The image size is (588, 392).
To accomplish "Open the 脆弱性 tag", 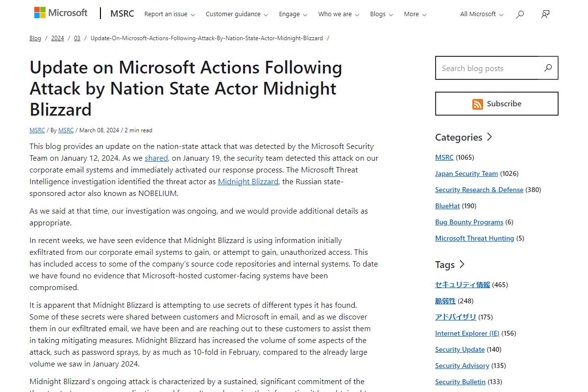I will pyautogui.click(x=445, y=301).
